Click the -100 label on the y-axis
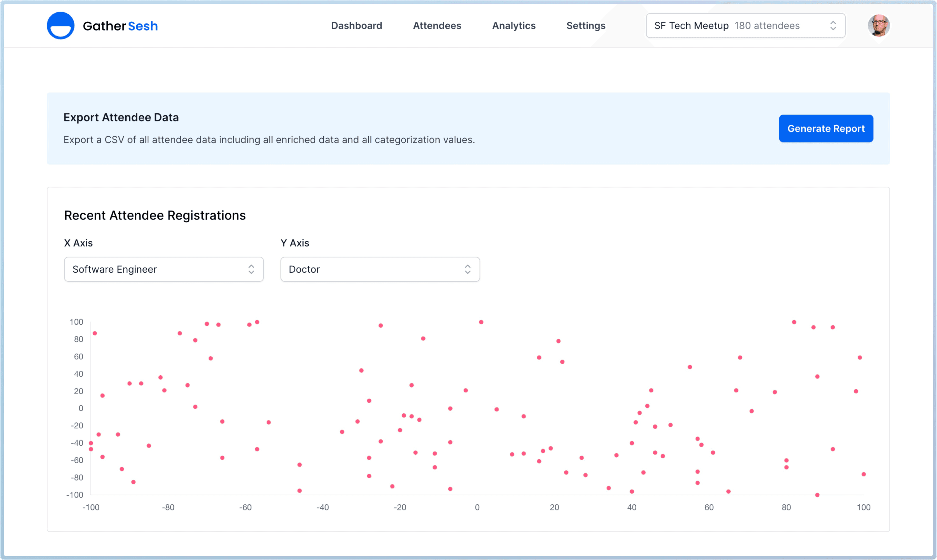This screenshot has width=937, height=560. [x=75, y=495]
